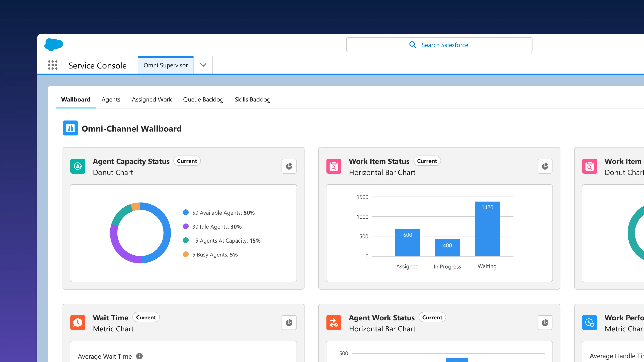
Task: Open the App Launcher grid icon
Action: (52, 65)
